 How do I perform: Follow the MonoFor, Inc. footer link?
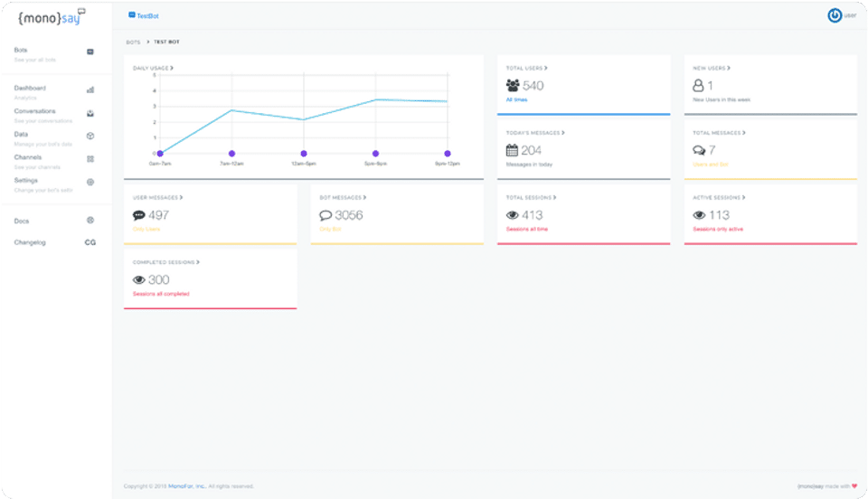coord(186,486)
